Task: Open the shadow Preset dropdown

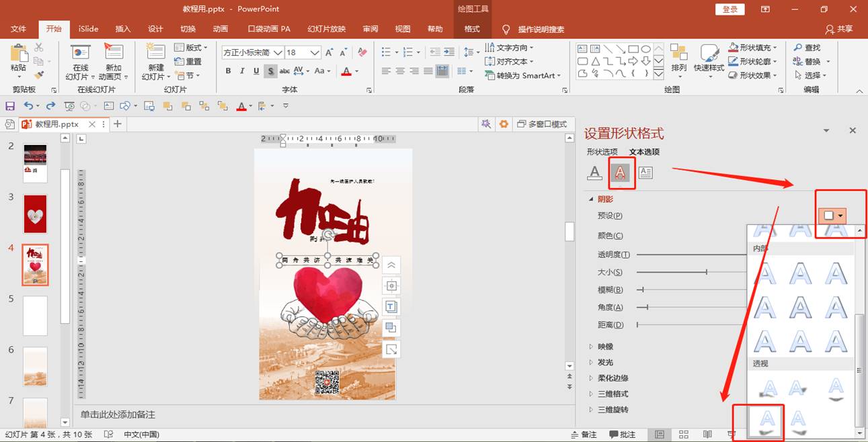Action: (834, 216)
